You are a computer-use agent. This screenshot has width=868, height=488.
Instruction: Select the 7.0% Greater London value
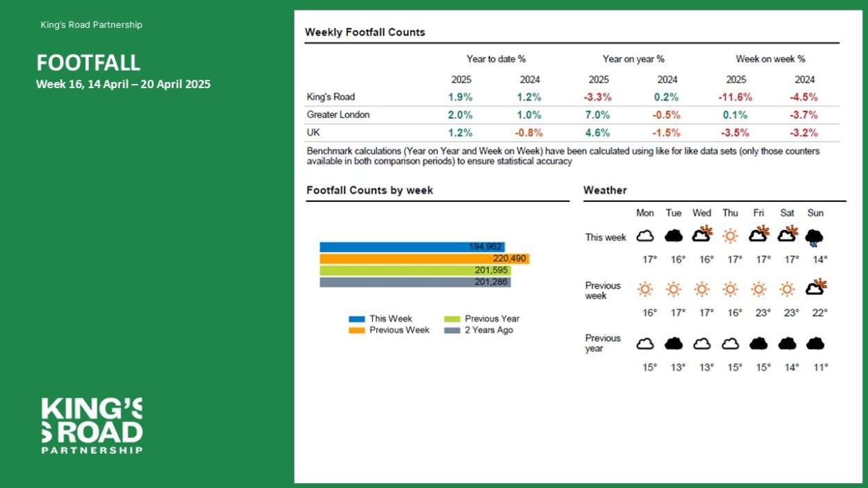pos(598,115)
